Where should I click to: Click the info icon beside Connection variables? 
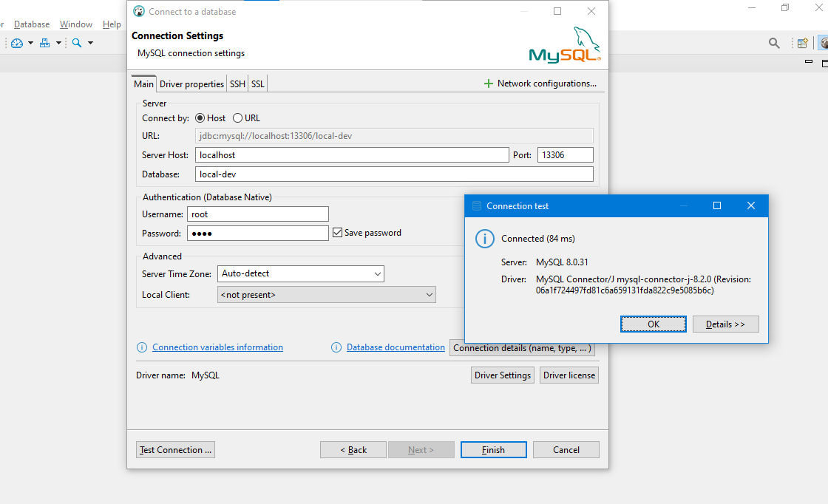141,347
